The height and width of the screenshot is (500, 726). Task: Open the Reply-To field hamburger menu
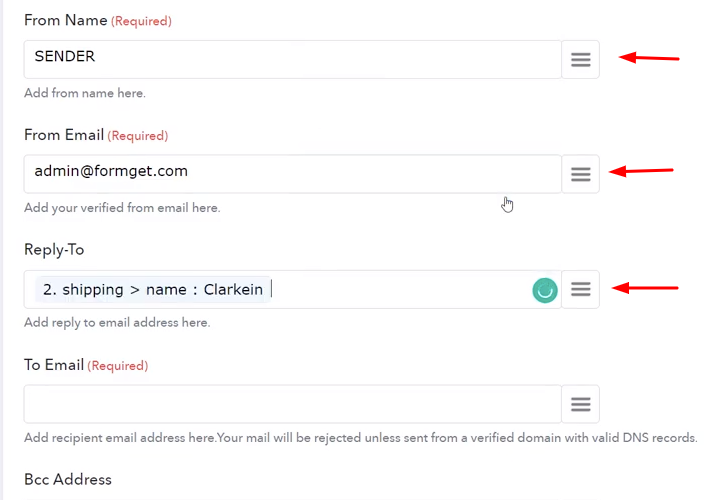click(580, 289)
